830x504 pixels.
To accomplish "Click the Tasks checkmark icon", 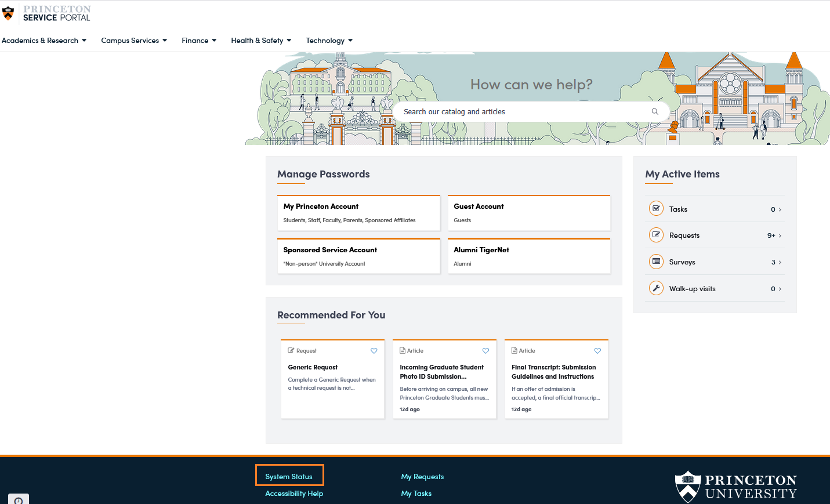I will [x=656, y=209].
